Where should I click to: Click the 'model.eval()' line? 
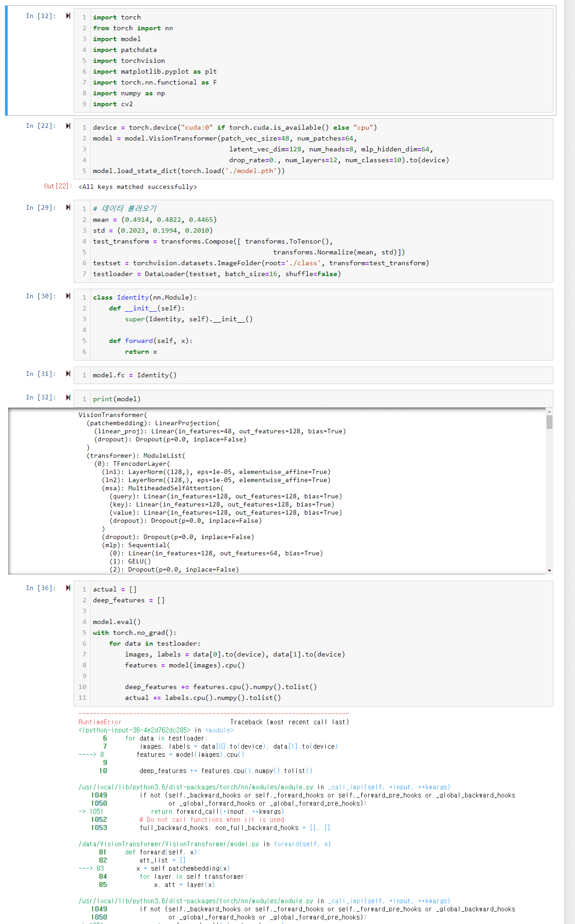(x=117, y=622)
